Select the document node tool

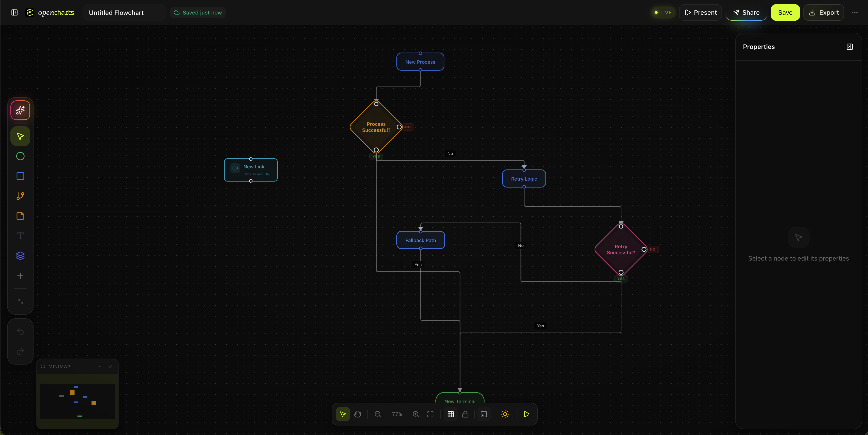pos(20,216)
